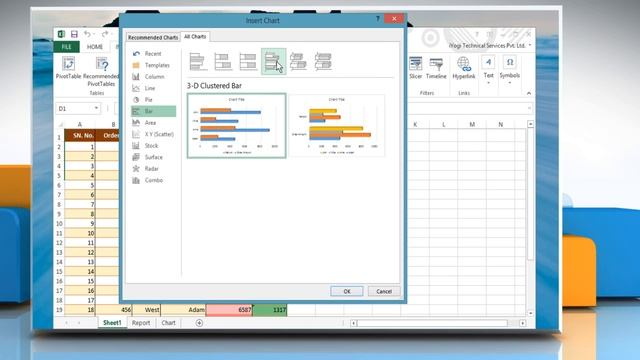Choose the Combo chart category
The image size is (640, 360).
(153, 180)
